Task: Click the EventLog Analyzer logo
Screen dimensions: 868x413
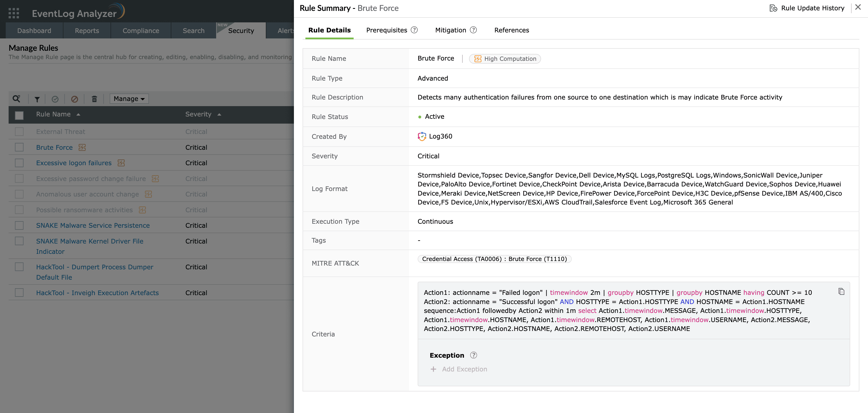Action: click(78, 12)
